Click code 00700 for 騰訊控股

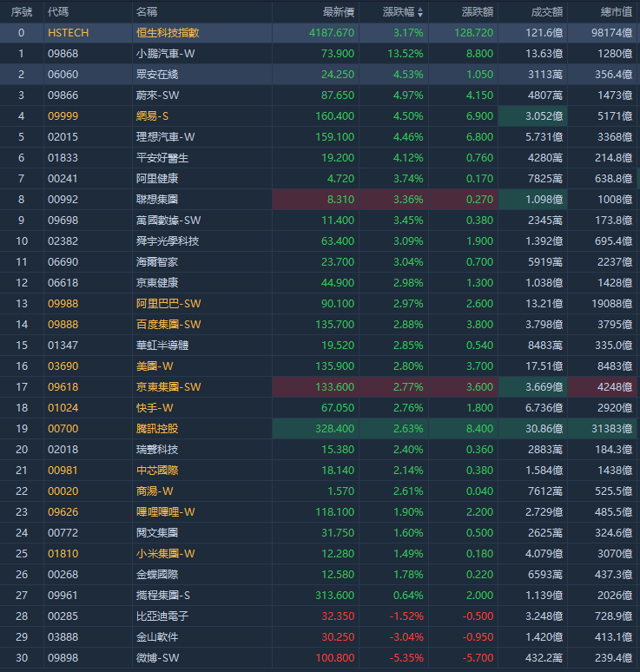(63, 429)
